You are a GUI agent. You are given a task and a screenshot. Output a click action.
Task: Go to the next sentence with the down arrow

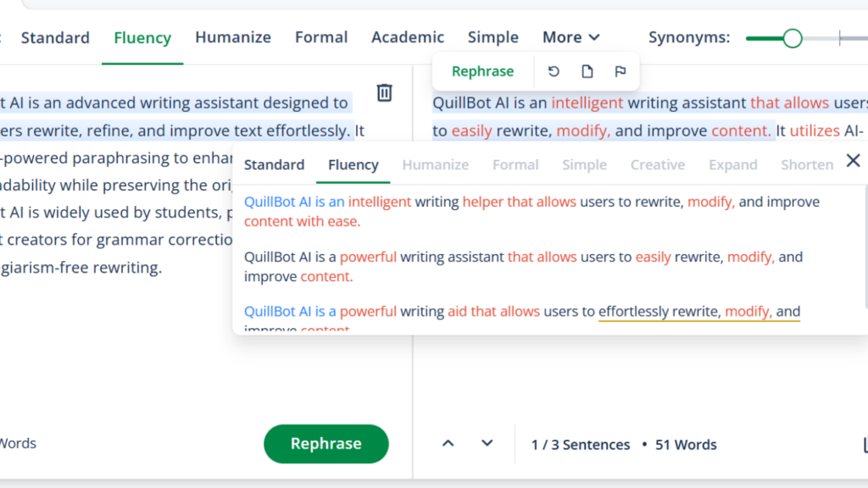pos(487,443)
